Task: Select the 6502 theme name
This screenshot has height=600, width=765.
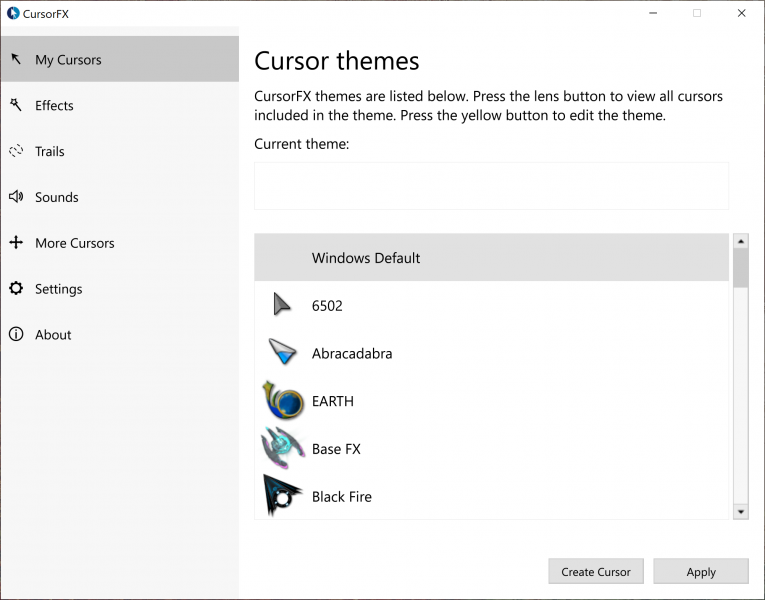Action: (327, 305)
